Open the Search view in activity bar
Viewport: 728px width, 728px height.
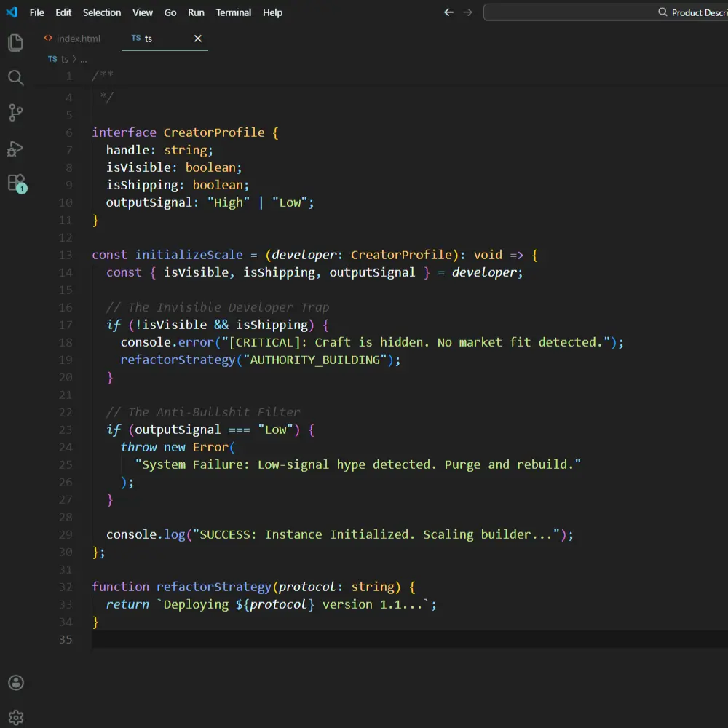tap(15, 78)
